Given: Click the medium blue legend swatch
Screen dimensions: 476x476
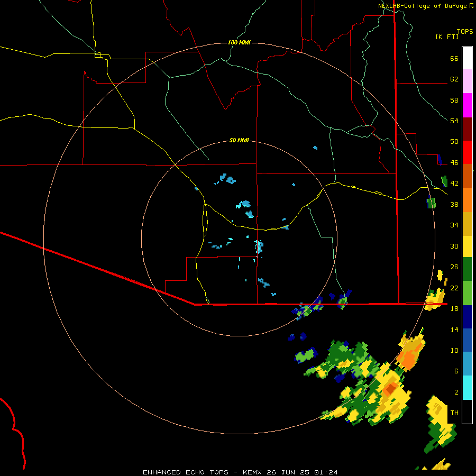Looking at the screenshot, I should tap(467, 340).
